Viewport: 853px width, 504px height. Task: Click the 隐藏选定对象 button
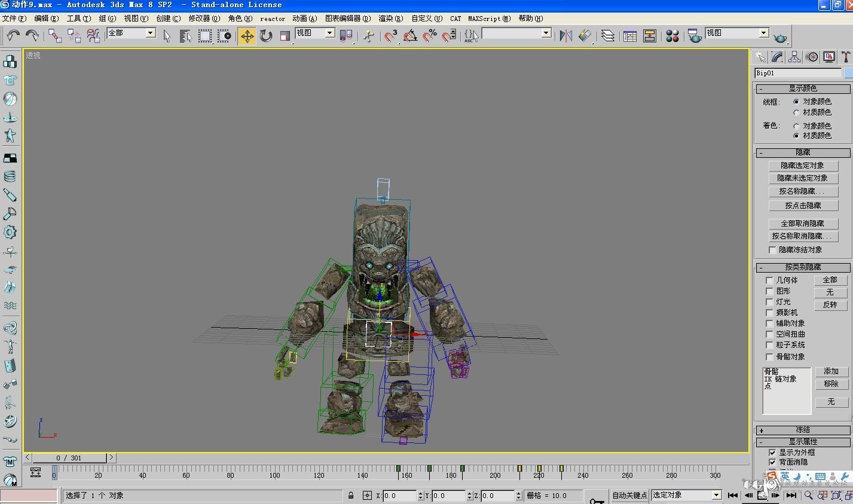[803, 166]
